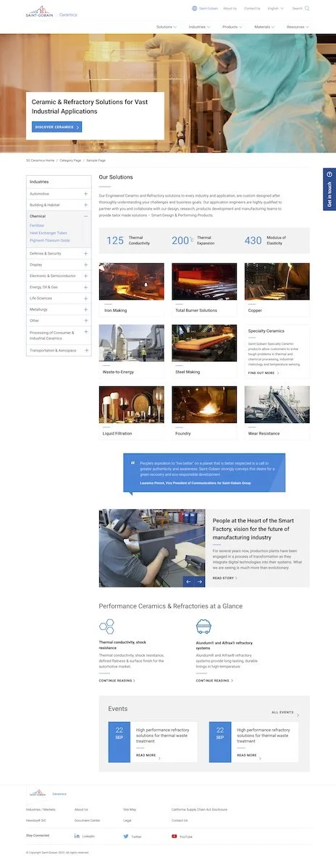Screen dimensions: 336x868
Task: Go to next slide with right arrow
Action: pyautogui.click(x=200, y=581)
